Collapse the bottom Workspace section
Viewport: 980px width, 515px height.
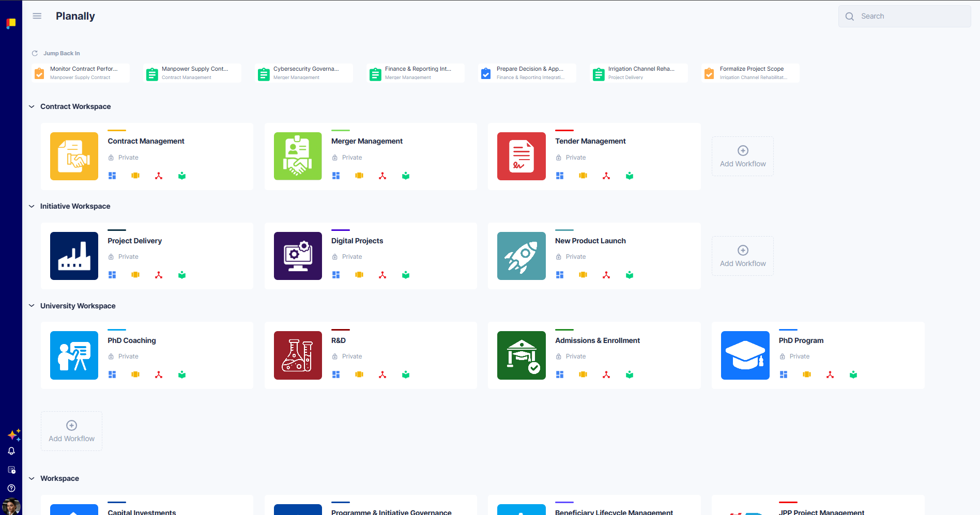point(32,478)
